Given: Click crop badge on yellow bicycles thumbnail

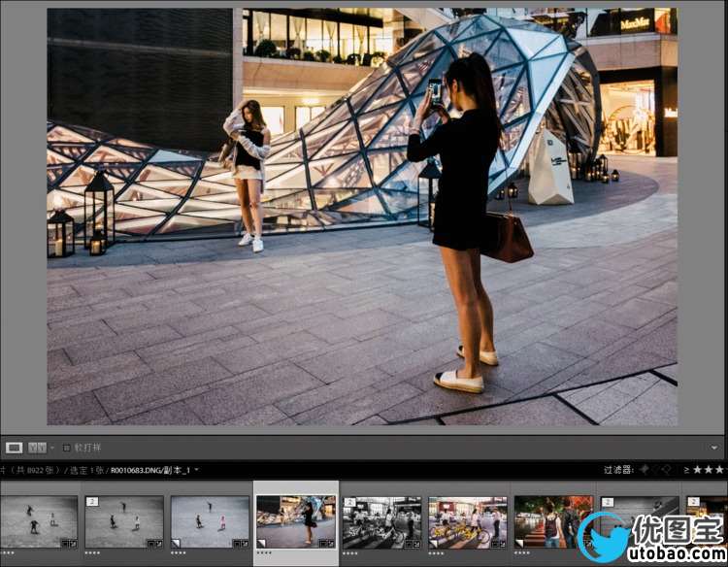Looking at the screenshot, I should [494, 544].
